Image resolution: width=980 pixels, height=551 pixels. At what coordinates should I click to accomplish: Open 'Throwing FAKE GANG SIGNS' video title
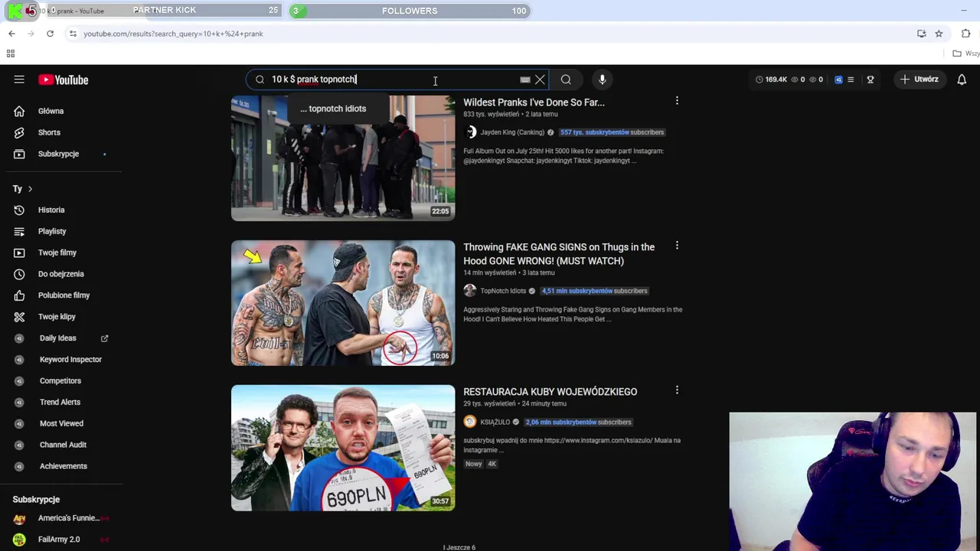coord(559,254)
